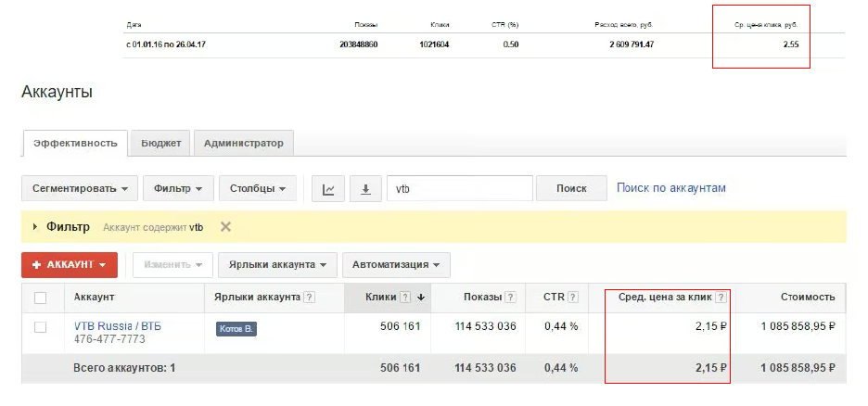Open the Сегментировать dropdown
868x406 pixels.
coord(80,188)
